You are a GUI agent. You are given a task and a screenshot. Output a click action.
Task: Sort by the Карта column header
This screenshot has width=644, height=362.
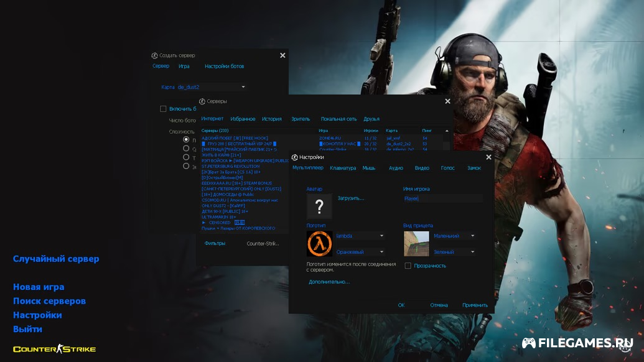click(391, 131)
